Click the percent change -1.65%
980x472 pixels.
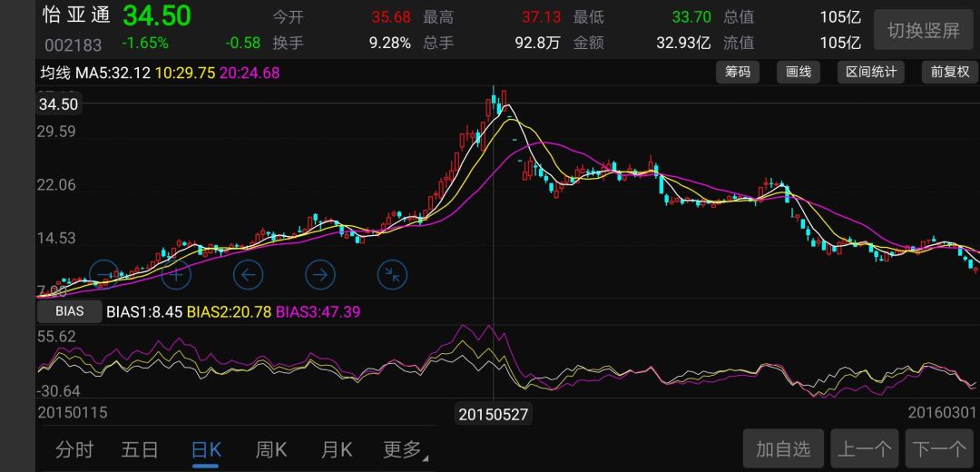(145, 44)
